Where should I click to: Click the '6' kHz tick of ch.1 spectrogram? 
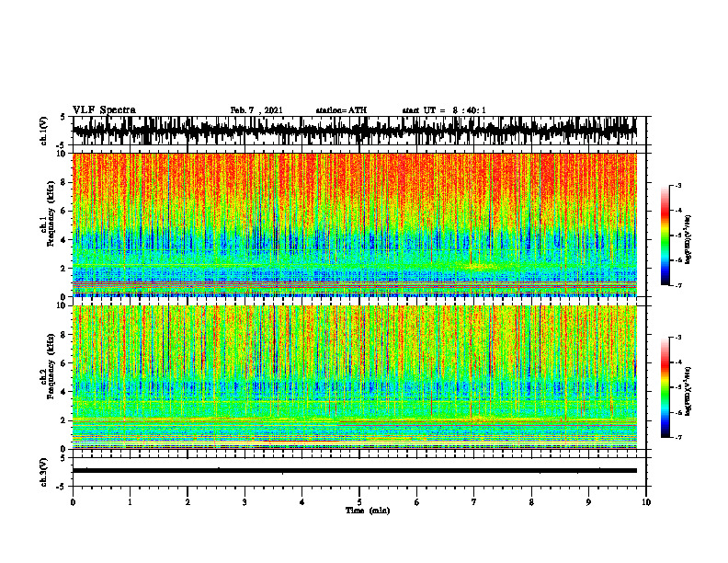64,211
